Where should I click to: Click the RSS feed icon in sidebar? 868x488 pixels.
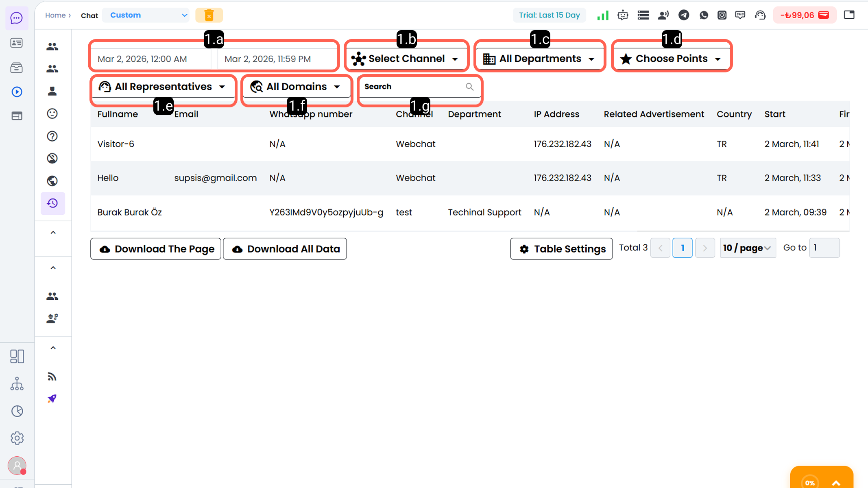click(52, 377)
